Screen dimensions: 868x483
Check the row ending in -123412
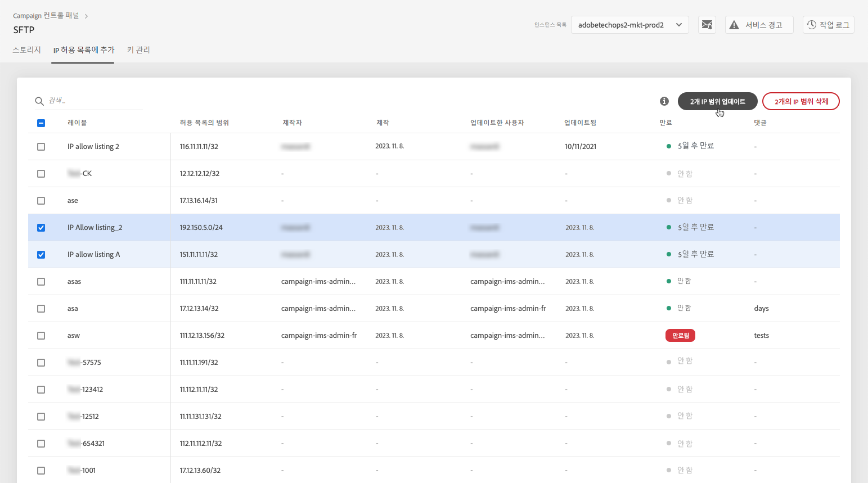(41, 390)
